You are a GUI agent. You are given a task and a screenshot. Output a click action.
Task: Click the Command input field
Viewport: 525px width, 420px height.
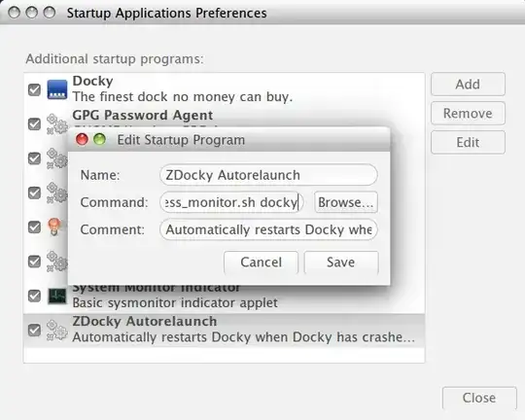pos(231,202)
